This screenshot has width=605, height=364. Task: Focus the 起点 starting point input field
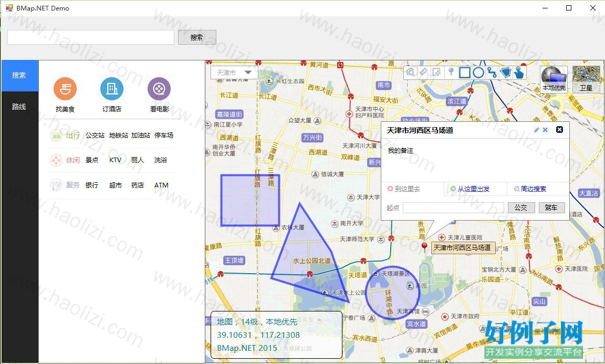453,207
